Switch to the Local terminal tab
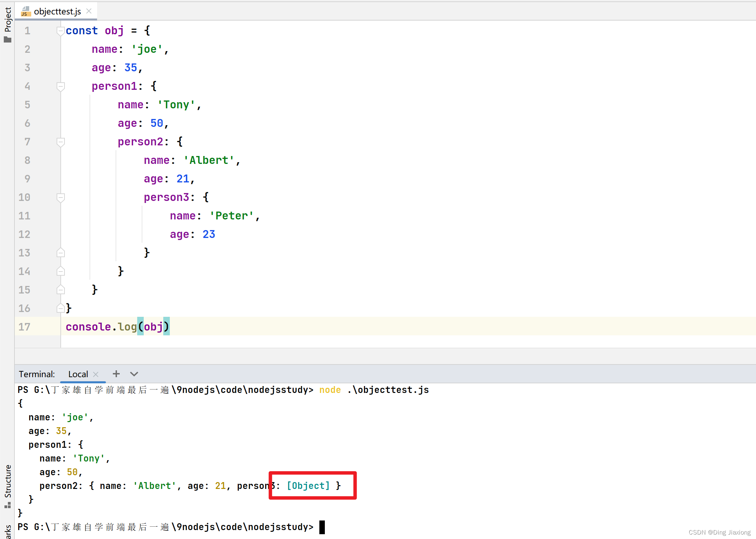Viewport: 756px width, 539px height. 78,374
